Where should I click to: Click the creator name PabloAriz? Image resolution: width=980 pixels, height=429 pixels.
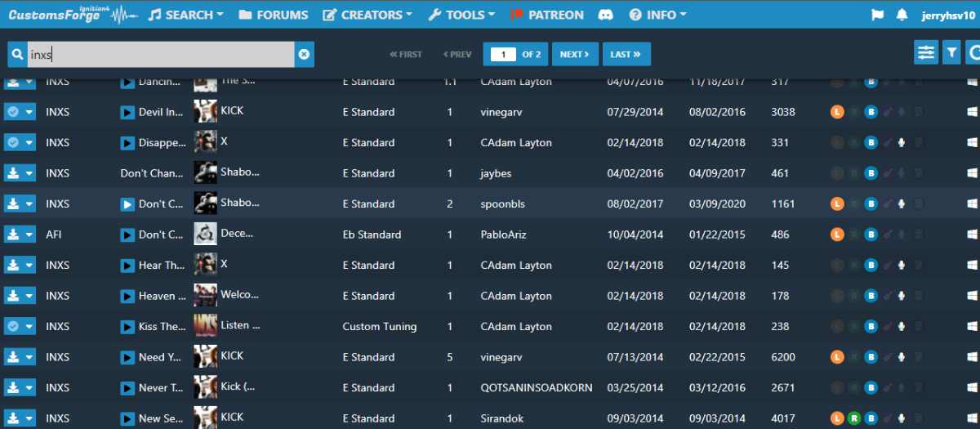coord(506,235)
